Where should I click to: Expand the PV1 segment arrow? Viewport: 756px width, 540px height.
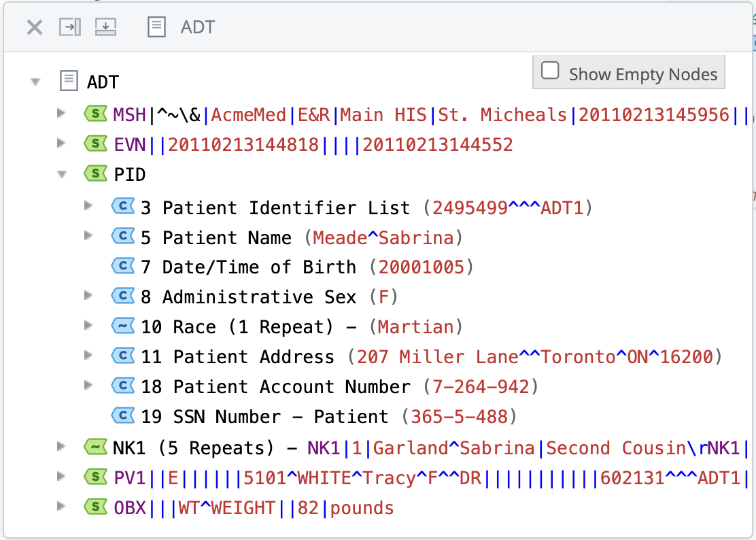coord(63,477)
